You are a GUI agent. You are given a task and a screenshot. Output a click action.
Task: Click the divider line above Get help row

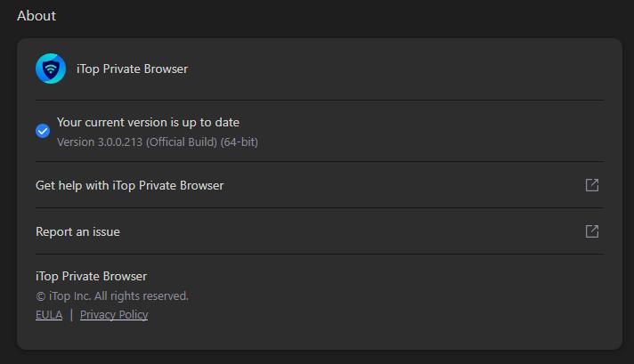tap(319, 162)
